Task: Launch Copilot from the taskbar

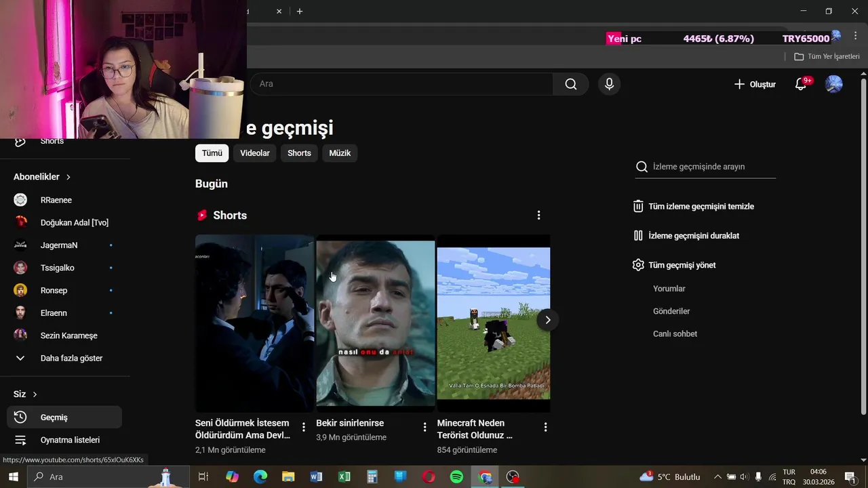Action: click(233, 476)
